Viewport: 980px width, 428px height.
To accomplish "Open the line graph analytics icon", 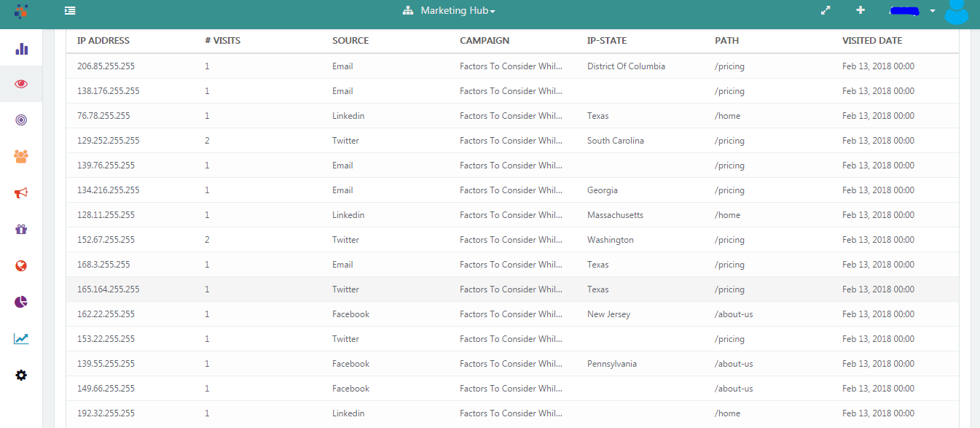I will [x=21, y=338].
